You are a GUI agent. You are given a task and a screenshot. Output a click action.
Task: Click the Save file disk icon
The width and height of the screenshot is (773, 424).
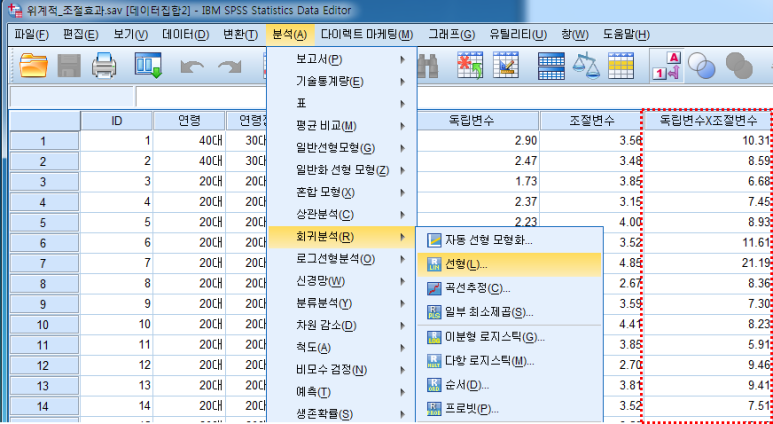(x=70, y=66)
